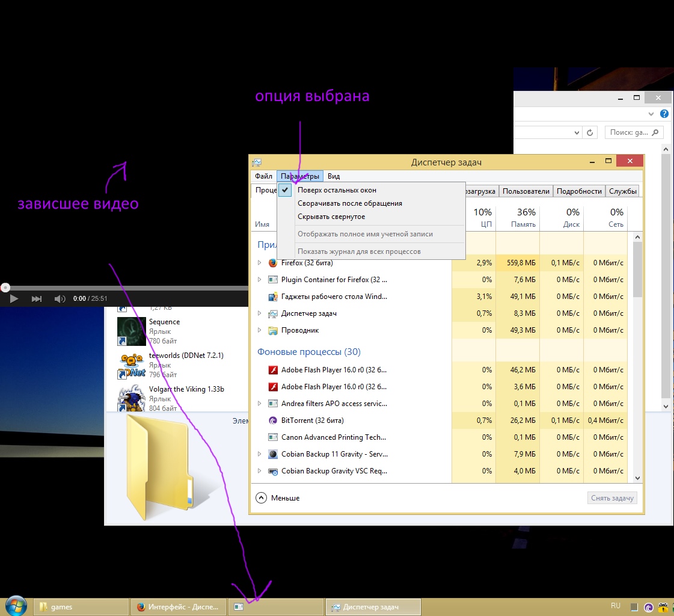Click first Adobe Flash Player icon
Screen dimensions: 674x616
272,370
